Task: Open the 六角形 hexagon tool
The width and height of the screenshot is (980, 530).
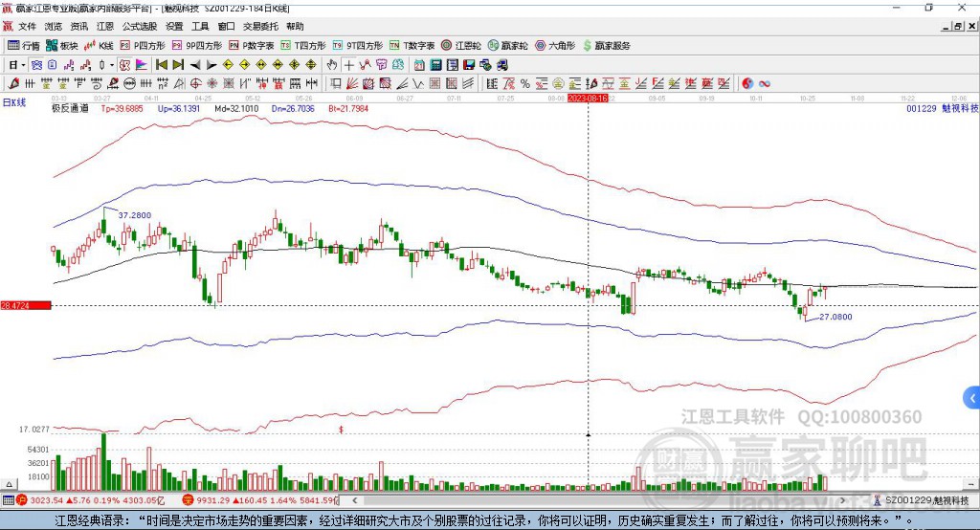Action: pos(555,46)
